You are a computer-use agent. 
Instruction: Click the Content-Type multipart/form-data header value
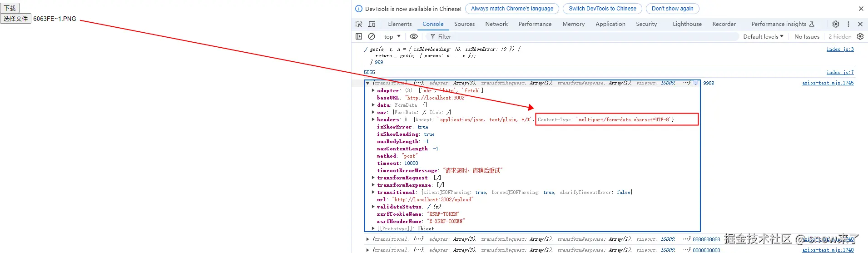click(623, 119)
